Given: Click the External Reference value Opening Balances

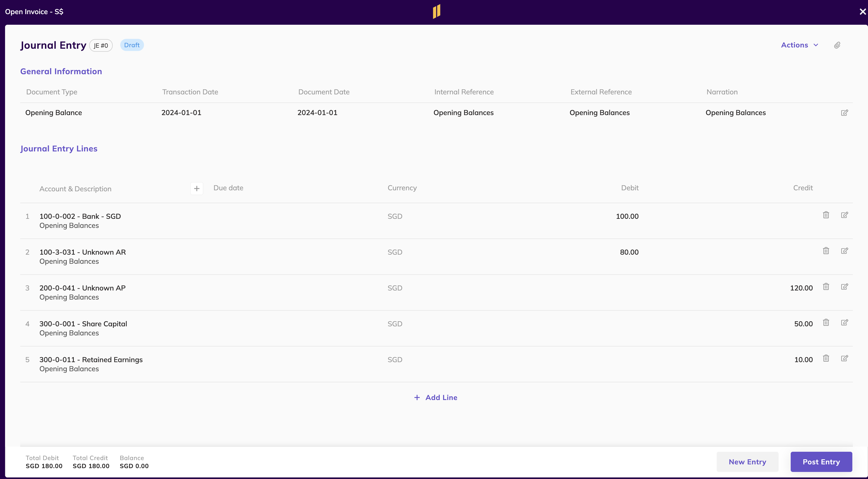Looking at the screenshot, I should coord(599,113).
